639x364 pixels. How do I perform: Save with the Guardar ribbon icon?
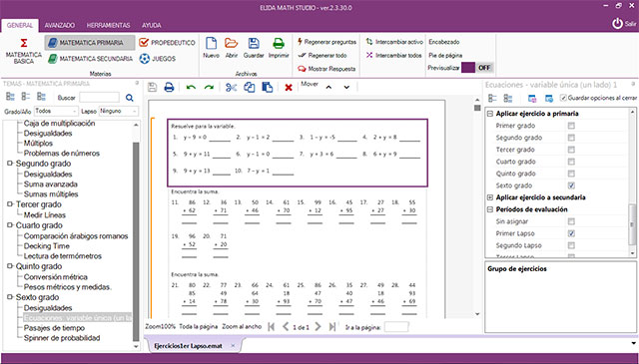click(x=254, y=43)
